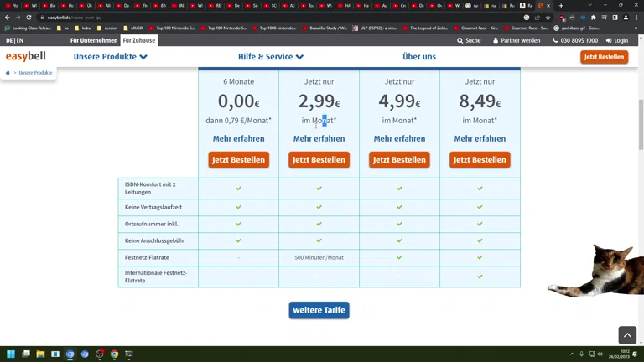Click Jetzt Bestellen under the 2,99€ plan
The width and height of the screenshot is (644, 362).
(319, 159)
